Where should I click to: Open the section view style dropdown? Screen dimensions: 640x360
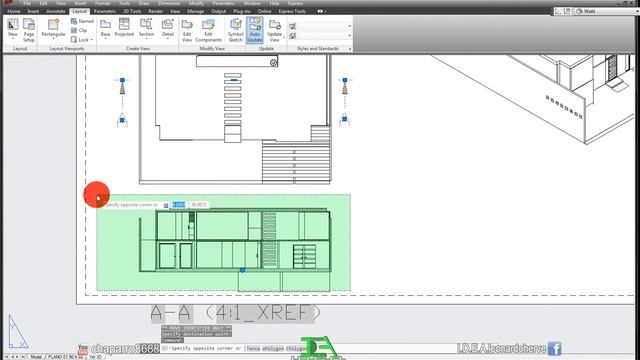coord(349,26)
